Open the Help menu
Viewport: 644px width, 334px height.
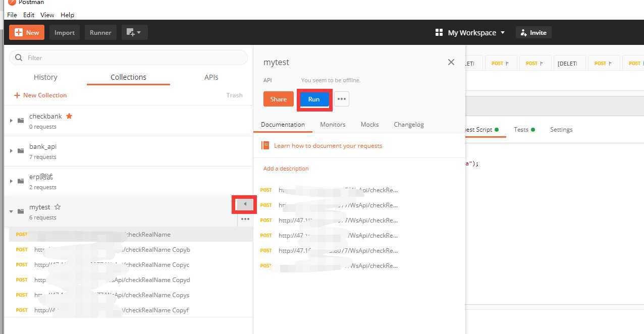(67, 15)
